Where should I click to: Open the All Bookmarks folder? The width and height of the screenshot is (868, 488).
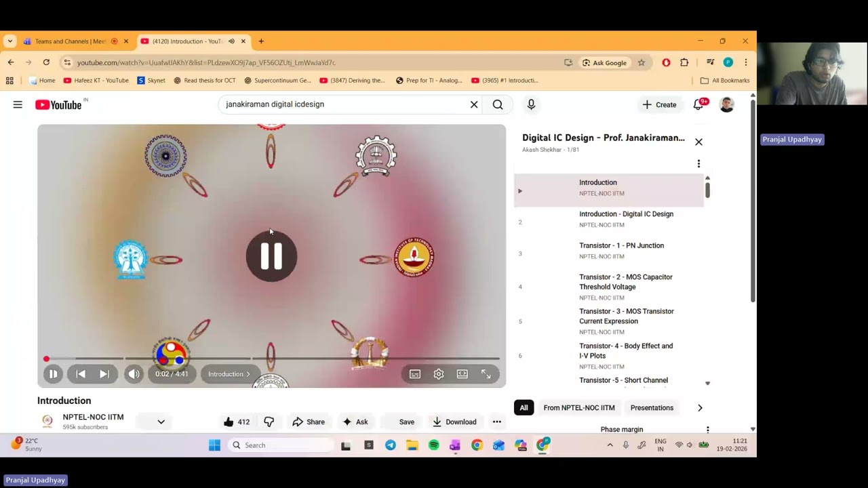(725, 80)
